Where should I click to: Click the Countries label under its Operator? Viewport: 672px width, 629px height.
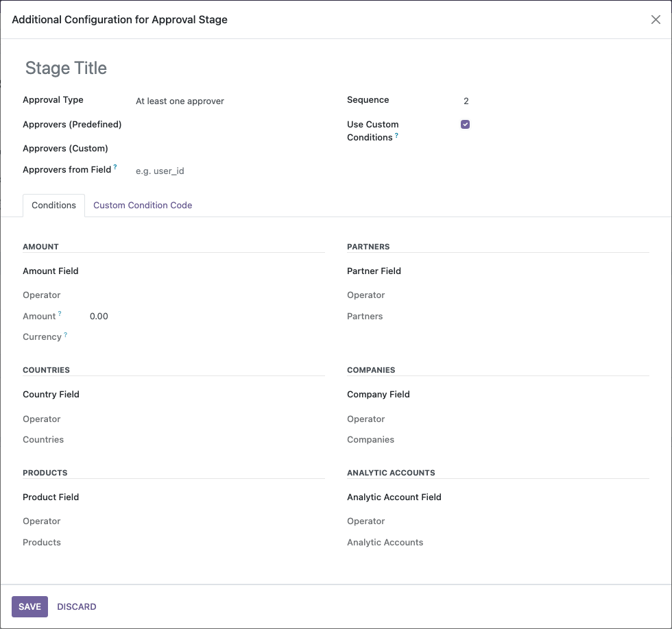click(43, 439)
